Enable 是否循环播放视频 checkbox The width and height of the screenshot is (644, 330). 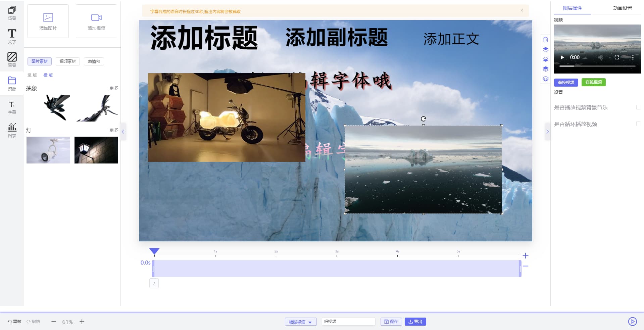coord(638,124)
